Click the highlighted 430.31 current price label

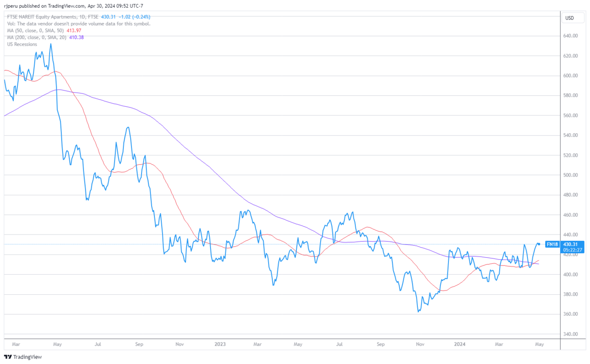570,244
